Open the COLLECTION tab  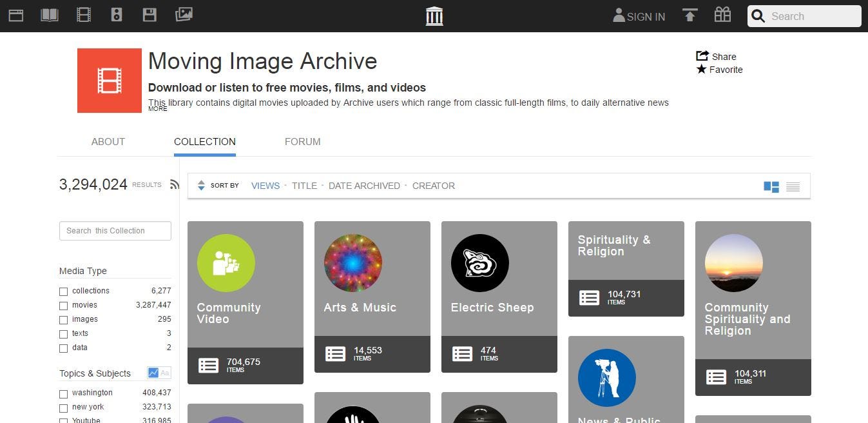[205, 141]
